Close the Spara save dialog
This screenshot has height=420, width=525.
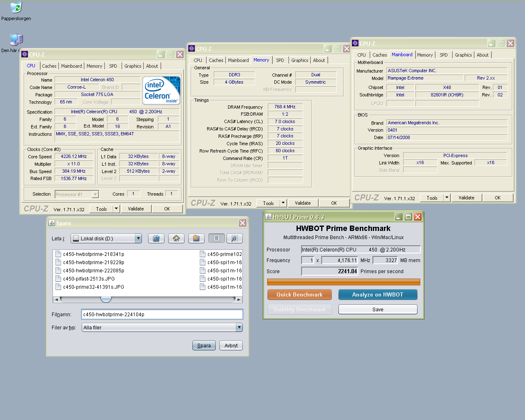(243, 223)
